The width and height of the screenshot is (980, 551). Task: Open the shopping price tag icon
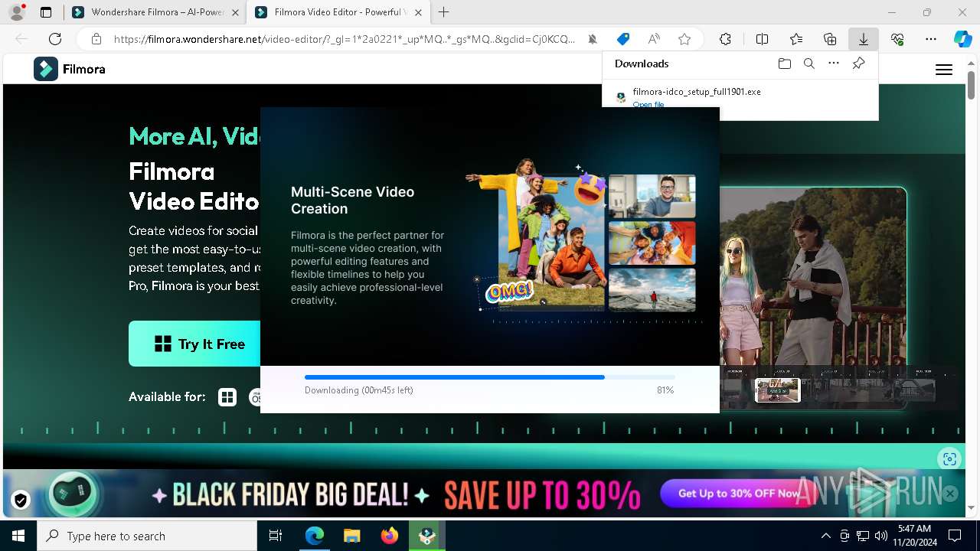(623, 39)
